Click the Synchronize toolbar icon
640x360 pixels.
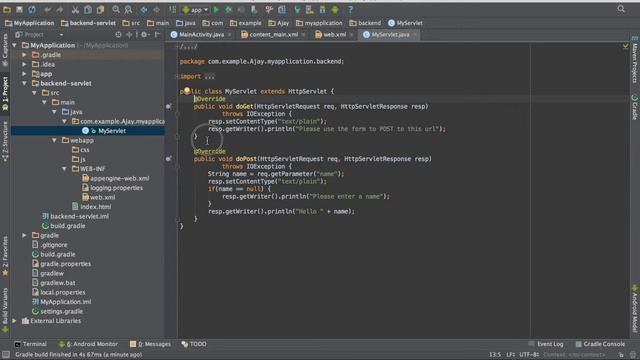pos(32,9)
